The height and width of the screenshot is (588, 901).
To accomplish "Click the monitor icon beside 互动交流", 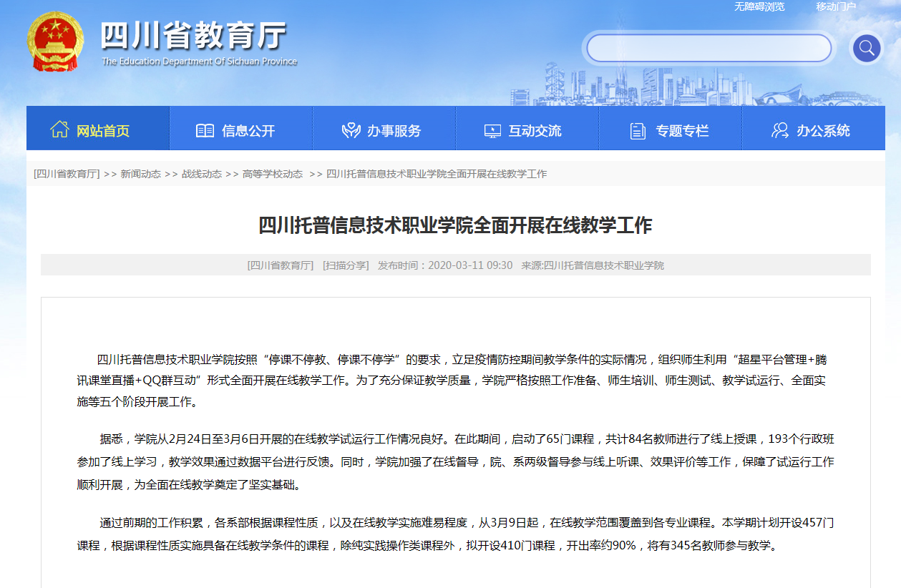I will 492,131.
